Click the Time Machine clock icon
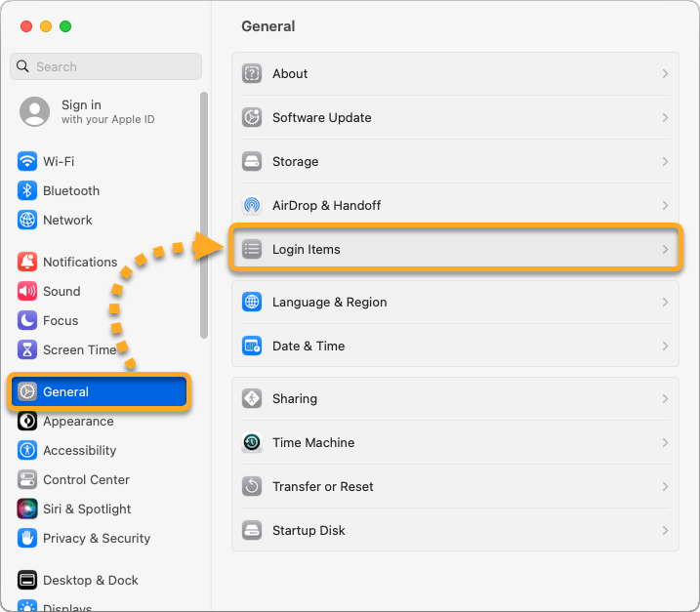This screenshot has height=612, width=700. click(x=252, y=442)
